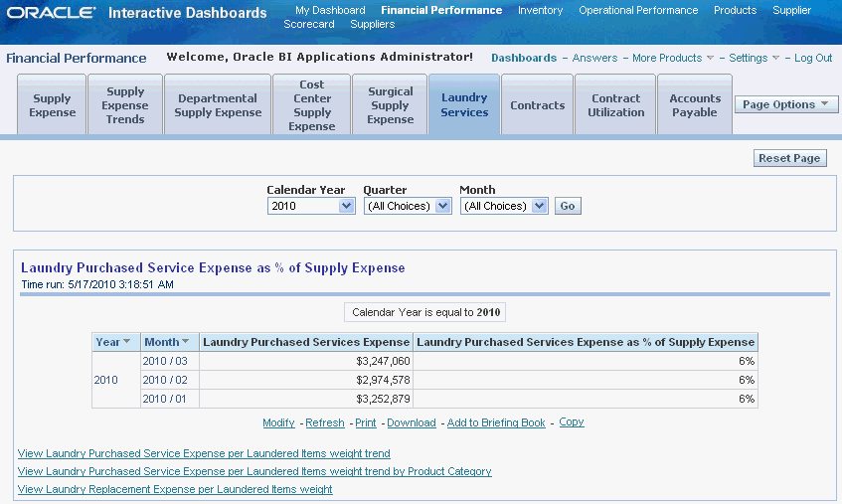Click the report title text
Viewport: 842px width, 504px height.
(x=213, y=267)
